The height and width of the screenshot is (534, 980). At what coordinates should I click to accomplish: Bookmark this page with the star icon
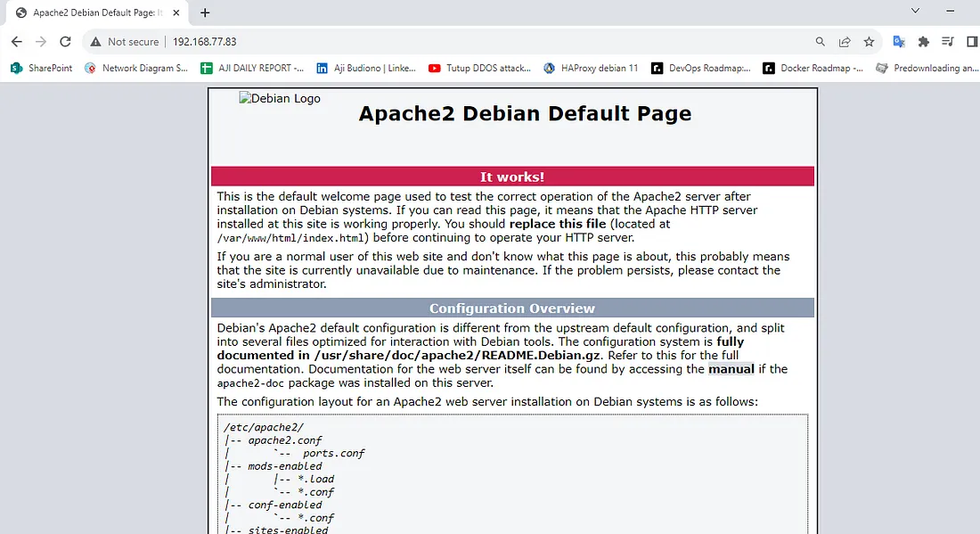(869, 42)
